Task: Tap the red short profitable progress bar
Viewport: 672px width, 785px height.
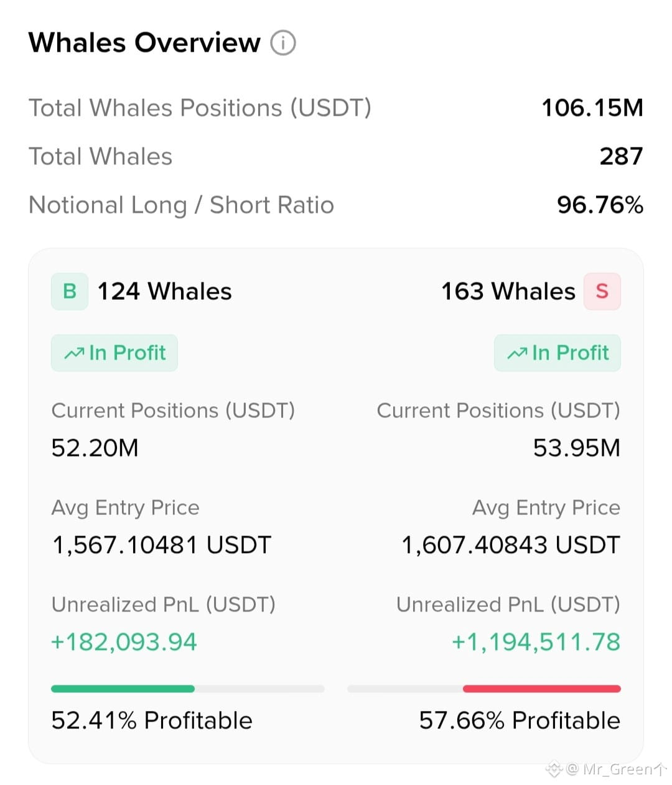Action: pos(484,689)
